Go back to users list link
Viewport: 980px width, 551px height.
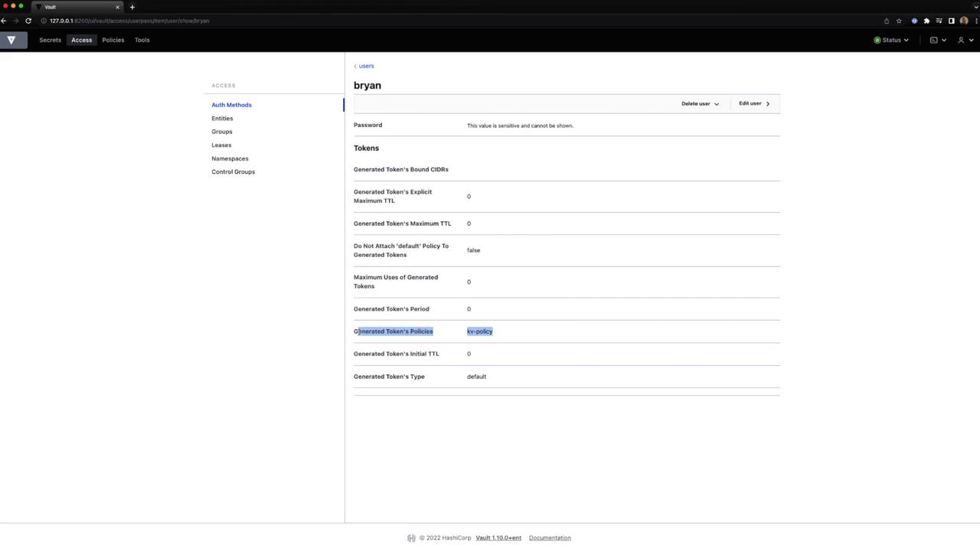365,66
